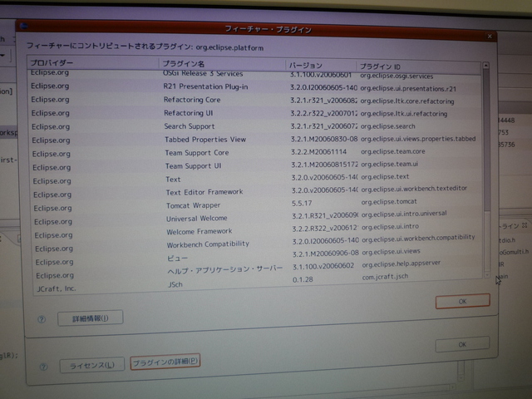532x399 pixels.
Task: Click the JCraft, Inc. provider cell
Action: pos(57,288)
